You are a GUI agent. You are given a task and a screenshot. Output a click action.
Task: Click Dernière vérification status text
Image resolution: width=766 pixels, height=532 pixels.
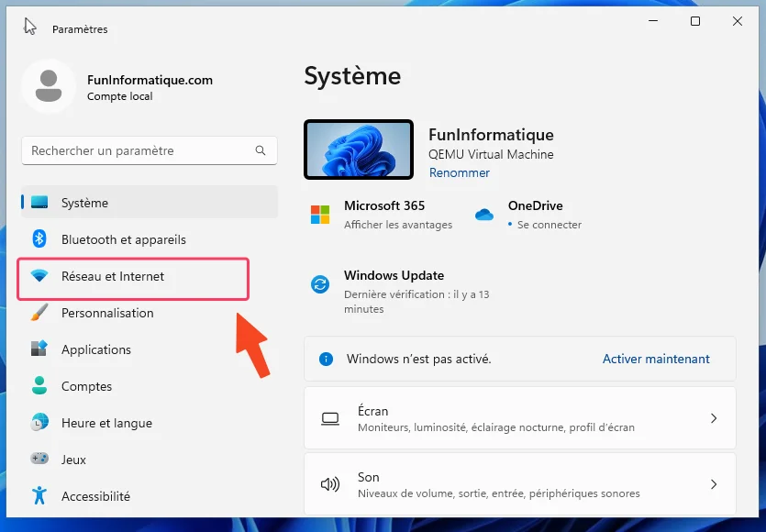[x=416, y=302]
